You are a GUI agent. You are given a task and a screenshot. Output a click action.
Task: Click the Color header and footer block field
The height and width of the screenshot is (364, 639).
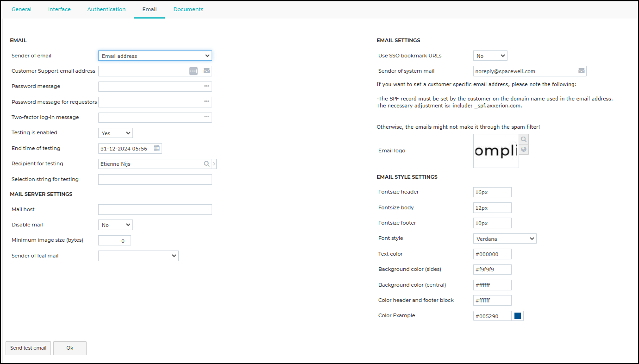coord(492,300)
